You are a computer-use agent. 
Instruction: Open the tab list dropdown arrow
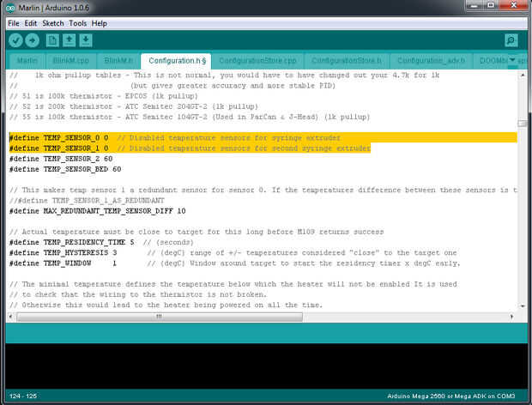512,60
